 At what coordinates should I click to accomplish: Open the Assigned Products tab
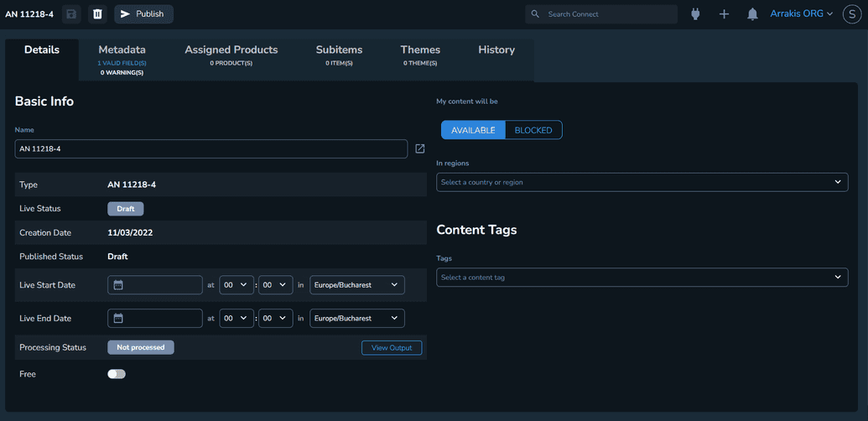231,55
